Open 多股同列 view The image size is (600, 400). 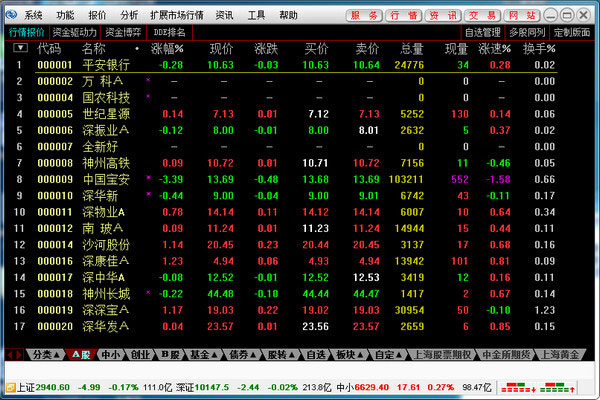[x=527, y=33]
